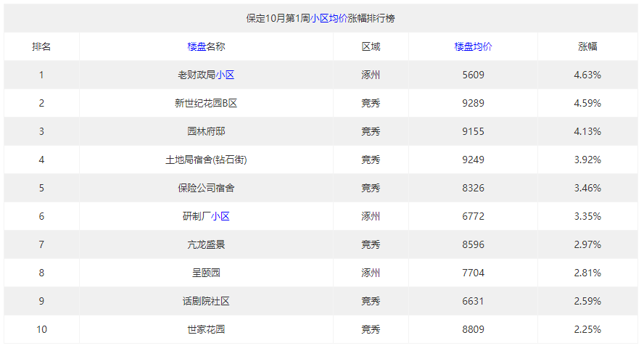Select the price value 8326
Screen dimensions: 644x351
coord(473,189)
